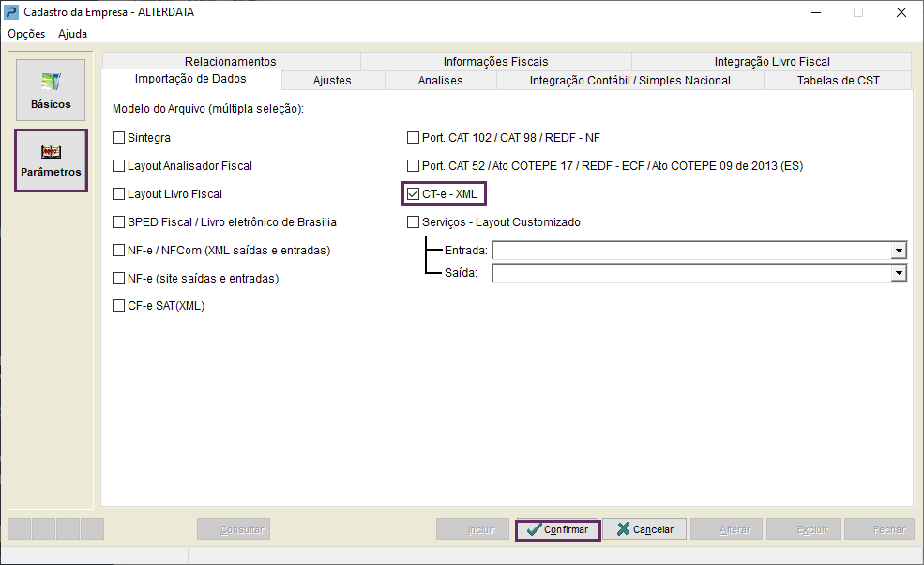Enable the Sintegra checkbox

[x=119, y=138]
